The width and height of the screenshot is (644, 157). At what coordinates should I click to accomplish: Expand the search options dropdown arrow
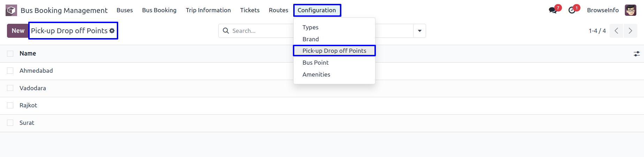click(x=419, y=31)
